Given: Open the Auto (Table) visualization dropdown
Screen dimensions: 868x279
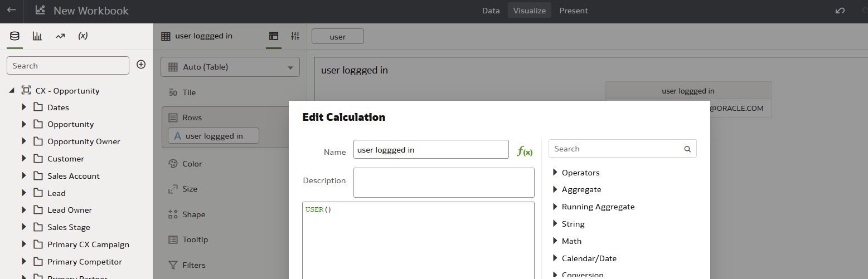Looking at the screenshot, I should (x=230, y=67).
